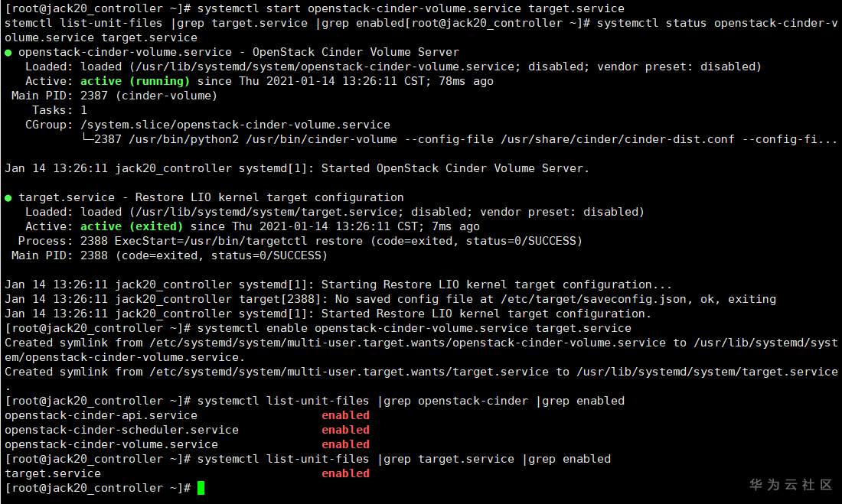The height and width of the screenshot is (504, 842).
Task: Click the green dot beside openstack-cinder-volume.service header
Action: (8, 52)
